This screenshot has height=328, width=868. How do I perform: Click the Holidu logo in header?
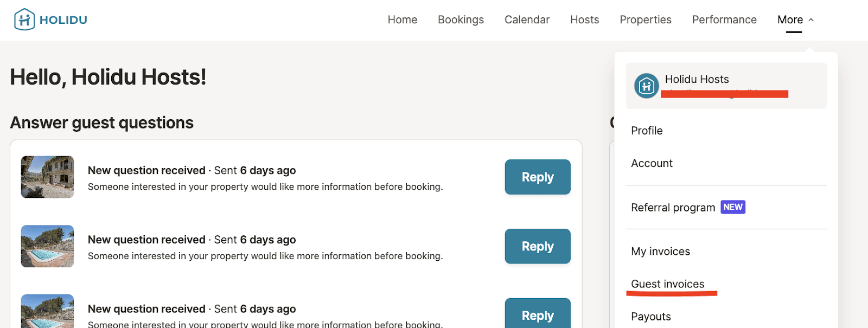[x=50, y=20]
